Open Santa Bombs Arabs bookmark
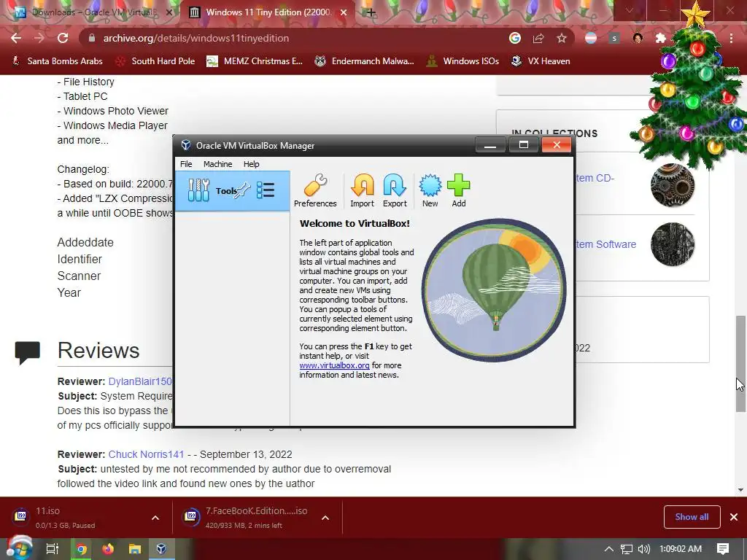The width and height of the screenshot is (747, 560). tap(57, 61)
